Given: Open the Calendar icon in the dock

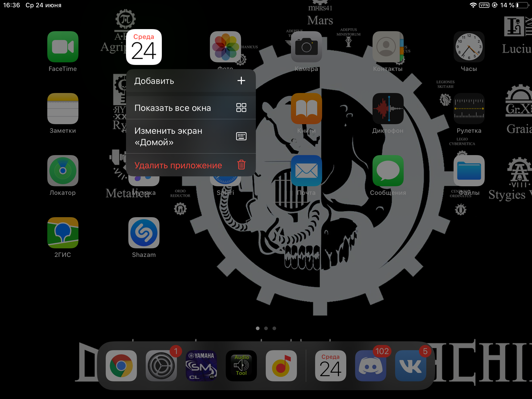Looking at the screenshot, I should click(330, 366).
